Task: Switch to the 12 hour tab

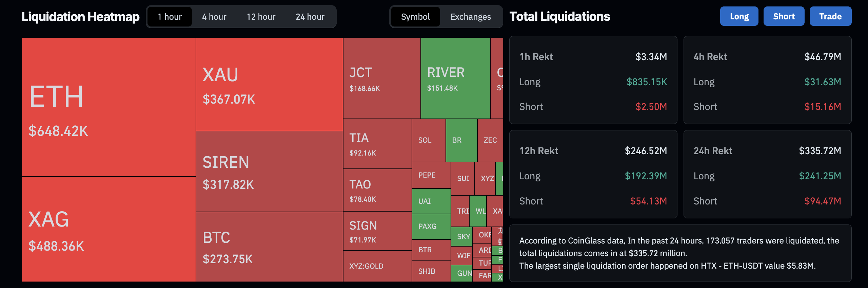Action: tap(261, 17)
